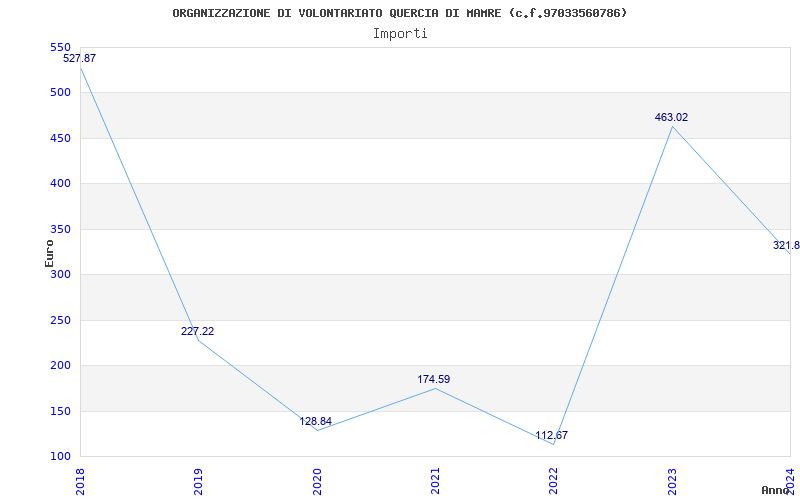Viewport: 800px width, 500px height.
Task: Click the 2023 x-axis year label
Action: click(671, 481)
